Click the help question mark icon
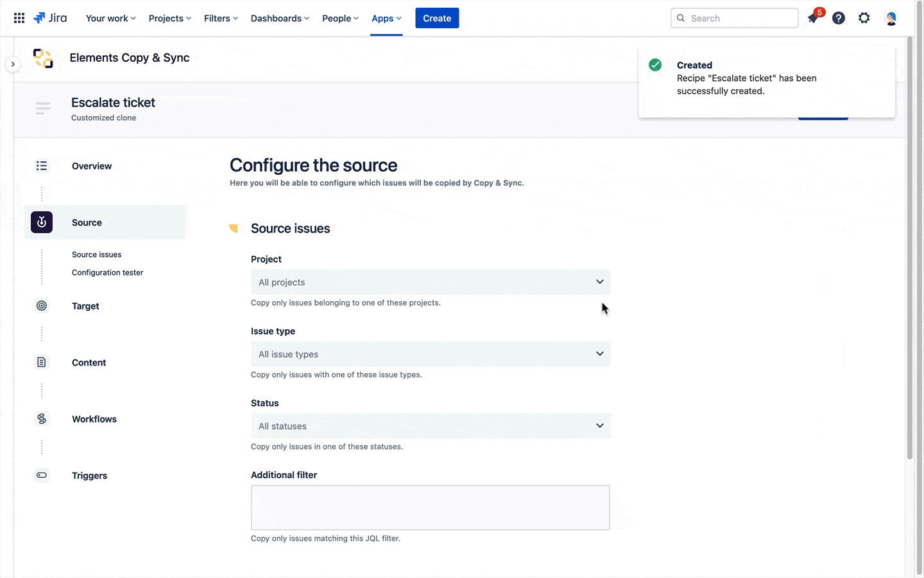The height and width of the screenshot is (578, 924). (839, 18)
